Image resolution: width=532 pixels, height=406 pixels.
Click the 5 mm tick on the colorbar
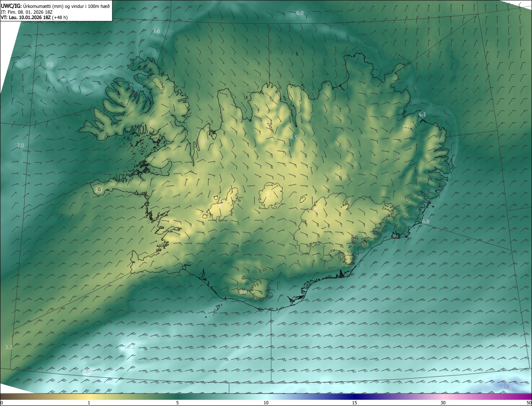[x=177, y=403]
